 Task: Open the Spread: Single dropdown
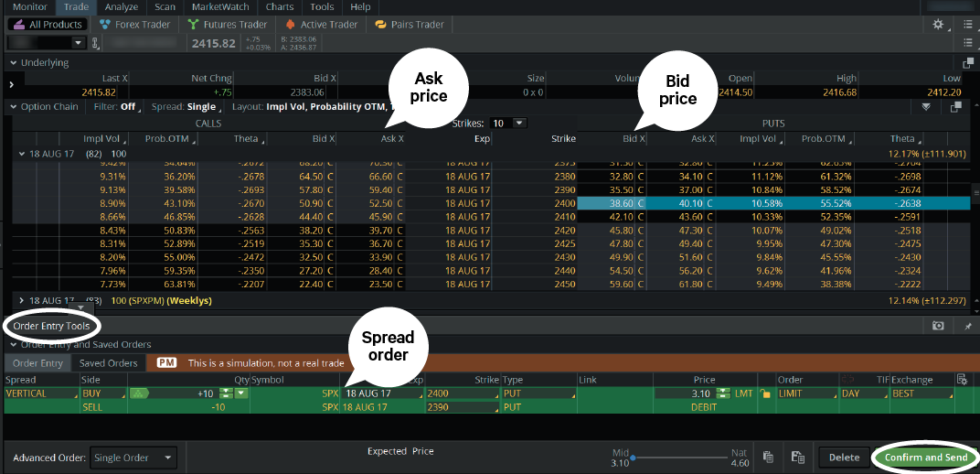coord(186,106)
